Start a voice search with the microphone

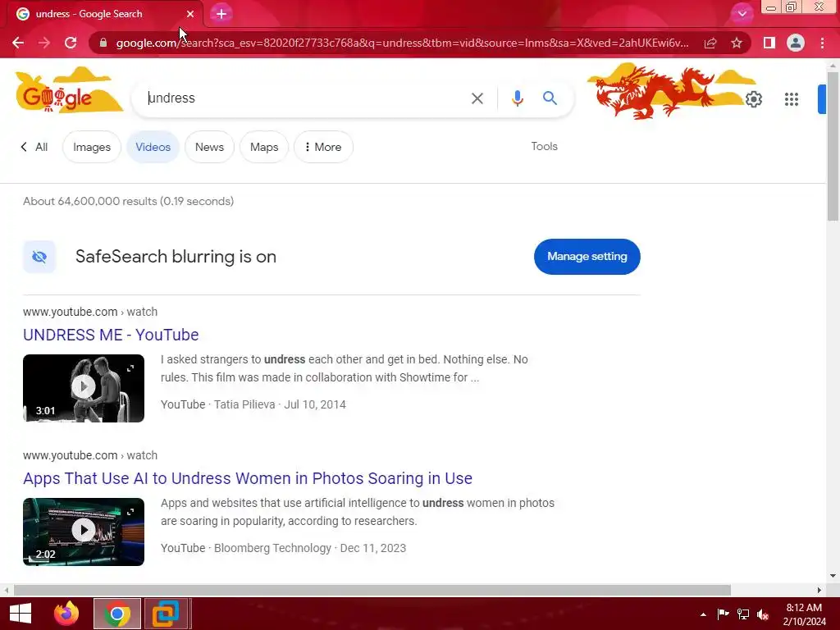coord(517,98)
